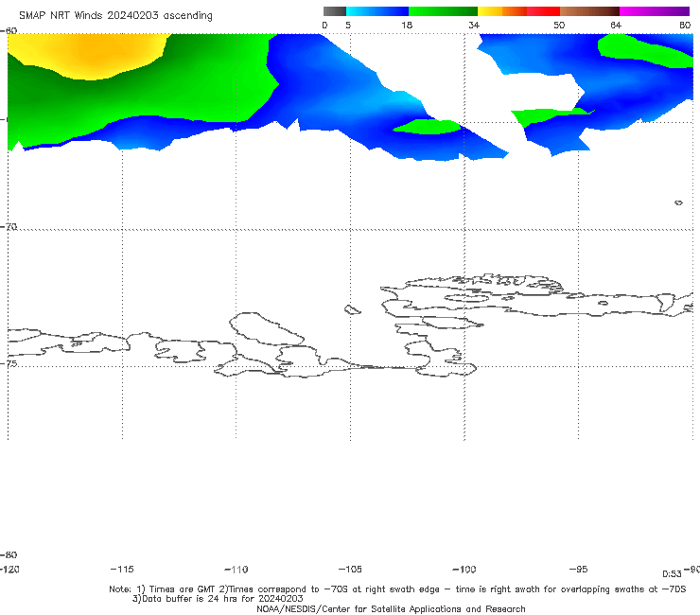
Task: Click the longitude label "-95"
Action: click(579, 569)
